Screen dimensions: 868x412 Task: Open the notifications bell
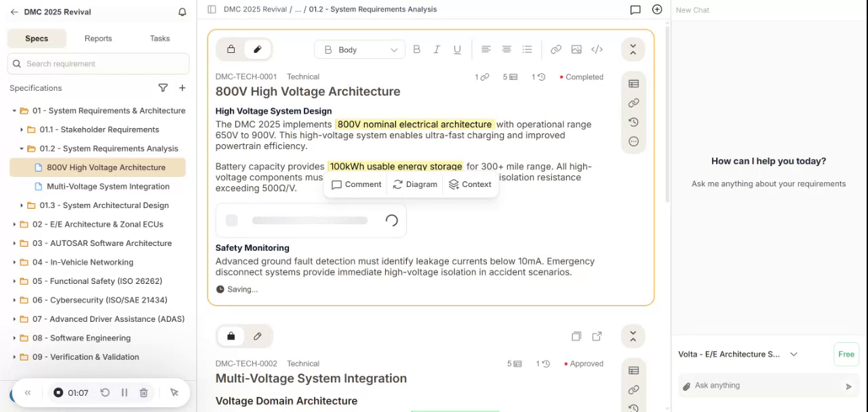182,12
